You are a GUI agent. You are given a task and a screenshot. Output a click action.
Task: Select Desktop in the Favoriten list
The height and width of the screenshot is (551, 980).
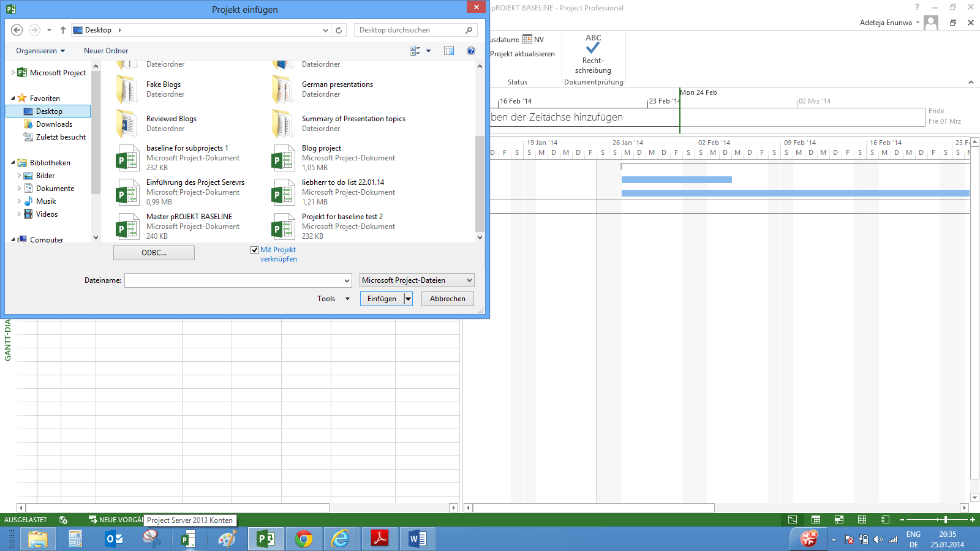click(48, 111)
